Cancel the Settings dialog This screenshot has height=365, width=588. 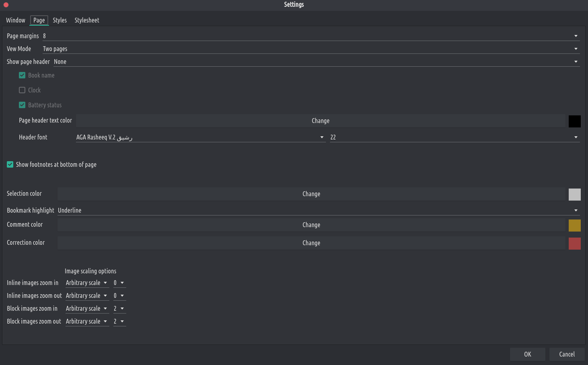click(x=567, y=354)
